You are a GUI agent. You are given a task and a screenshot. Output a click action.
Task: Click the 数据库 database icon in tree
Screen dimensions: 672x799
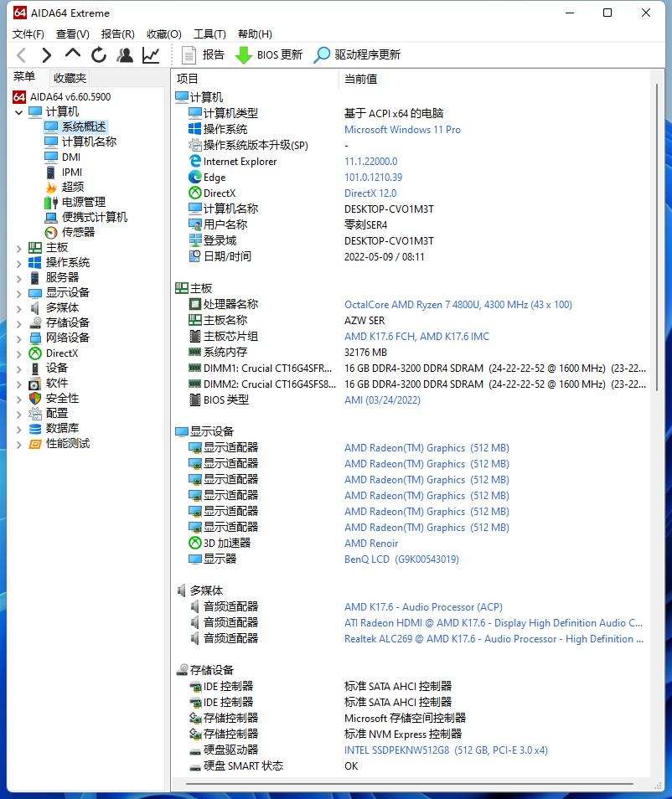click(35, 429)
